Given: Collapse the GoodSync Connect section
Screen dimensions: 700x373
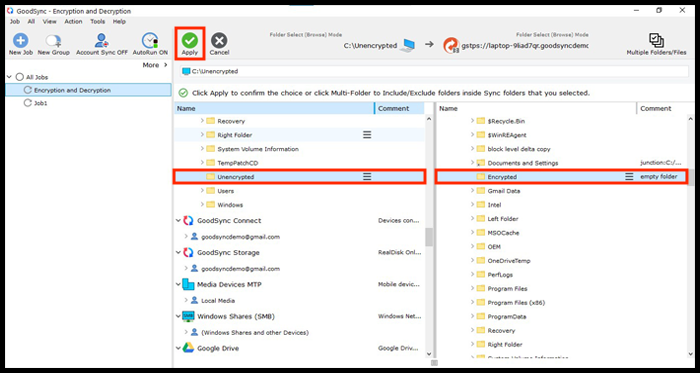Looking at the screenshot, I should pyautogui.click(x=179, y=220).
